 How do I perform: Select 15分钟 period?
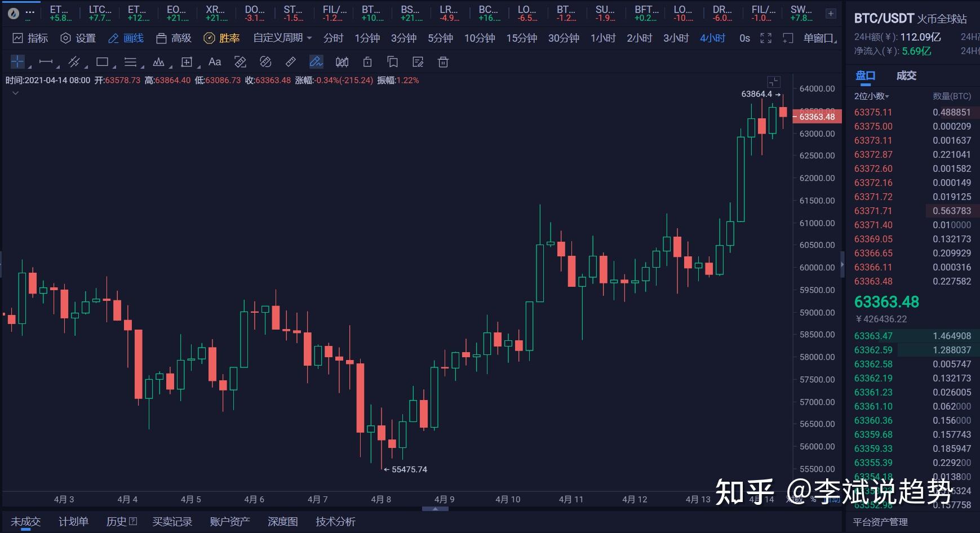tap(521, 38)
